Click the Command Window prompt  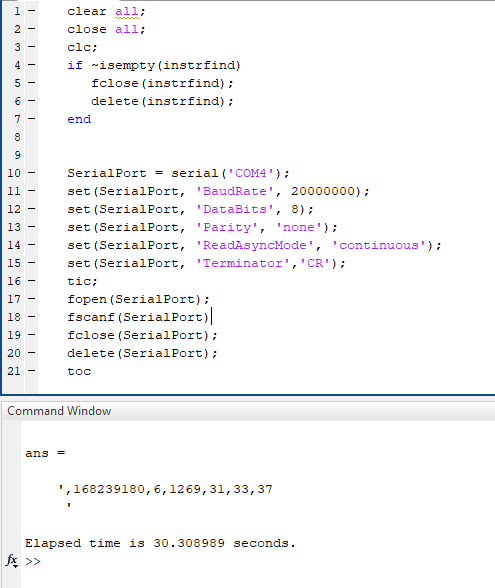click(33, 561)
